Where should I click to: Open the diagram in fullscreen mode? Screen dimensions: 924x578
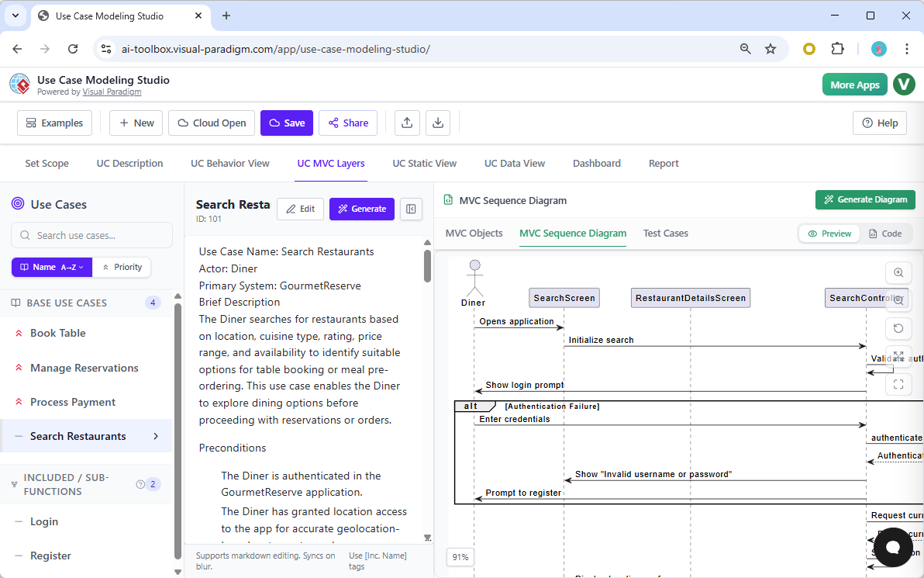coord(898,384)
